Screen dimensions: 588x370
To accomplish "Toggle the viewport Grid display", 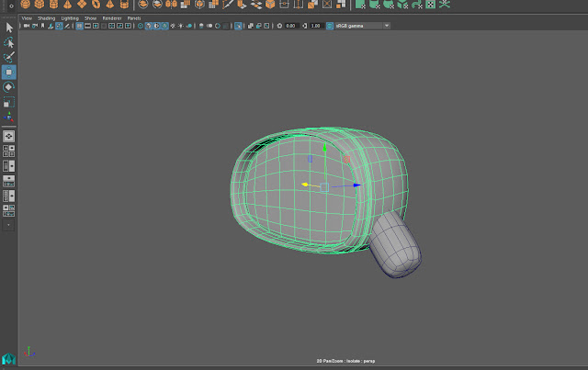I will click(80, 26).
